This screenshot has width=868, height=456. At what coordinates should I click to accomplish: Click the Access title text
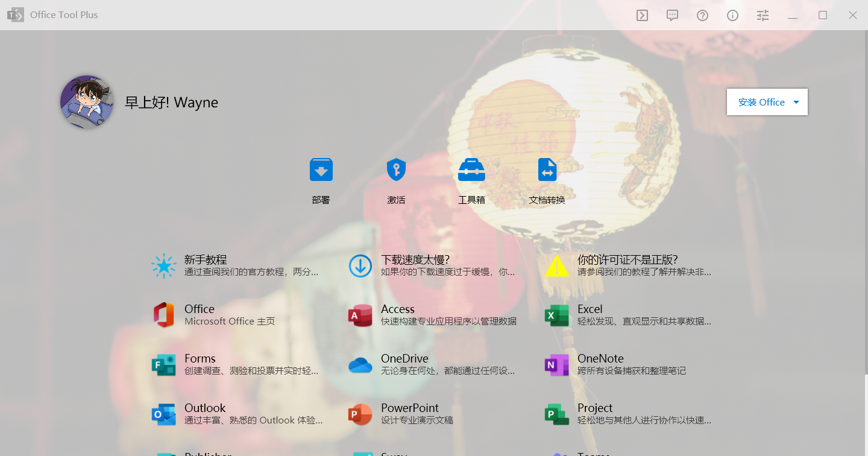click(x=398, y=309)
